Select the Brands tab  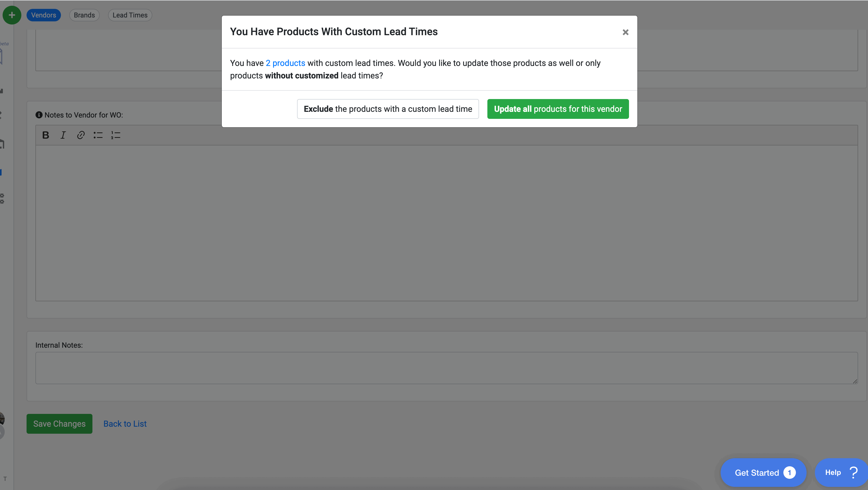(84, 14)
